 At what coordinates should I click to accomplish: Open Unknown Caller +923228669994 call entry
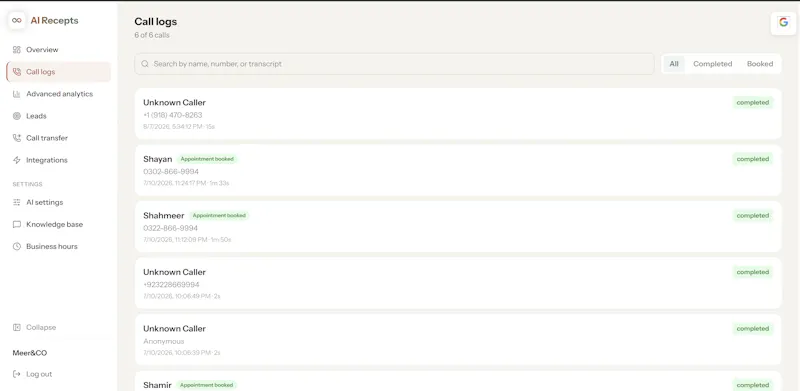[x=458, y=283]
